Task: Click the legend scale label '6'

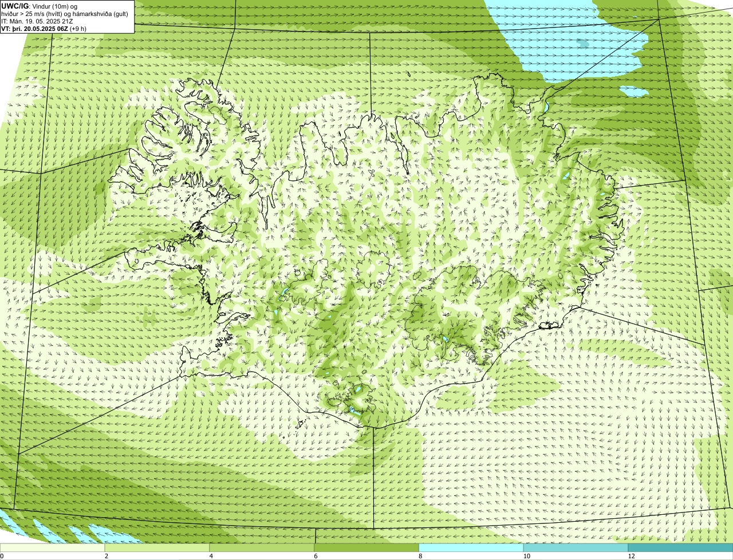Action: click(x=316, y=556)
